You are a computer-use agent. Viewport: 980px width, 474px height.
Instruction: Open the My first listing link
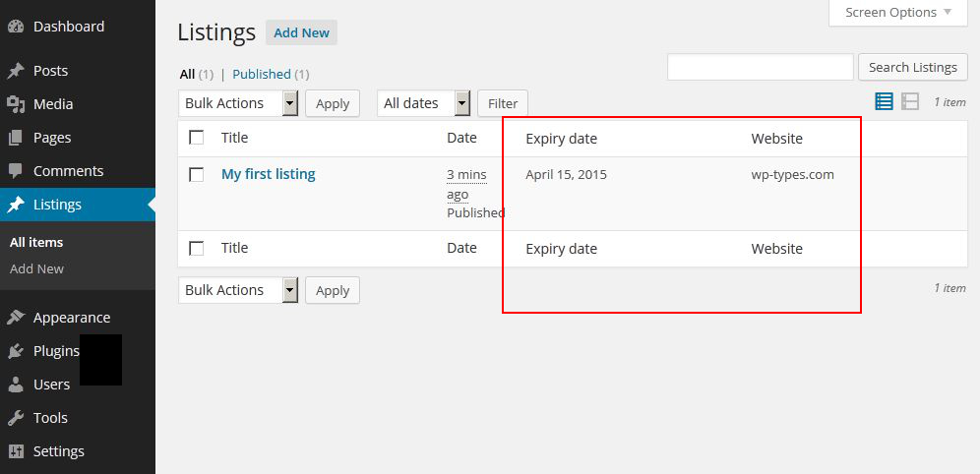[x=269, y=174]
